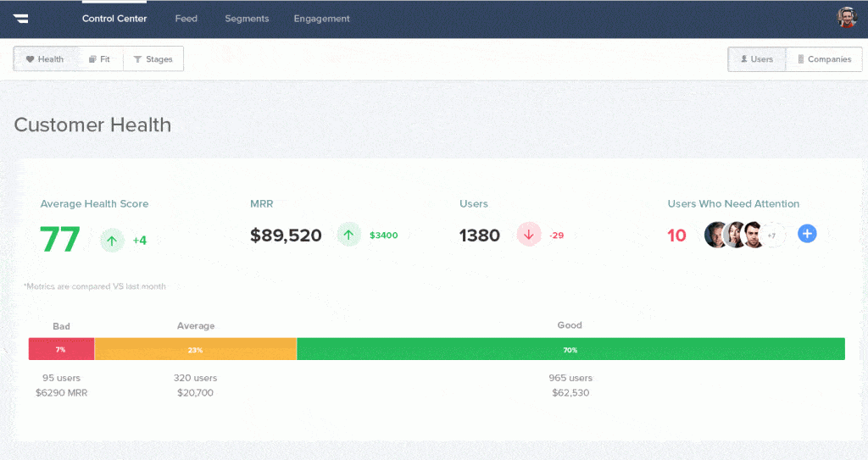Click the blue plus button beside the avatars
The width and height of the screenshot is (868, 460).
pos(807,235)
